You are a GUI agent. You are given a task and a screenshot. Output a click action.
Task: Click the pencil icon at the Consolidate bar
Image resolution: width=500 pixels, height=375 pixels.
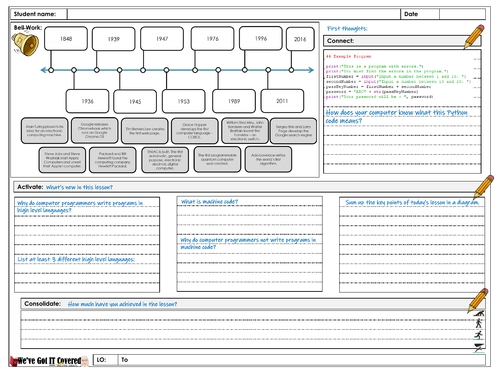(x=478, y=301)
